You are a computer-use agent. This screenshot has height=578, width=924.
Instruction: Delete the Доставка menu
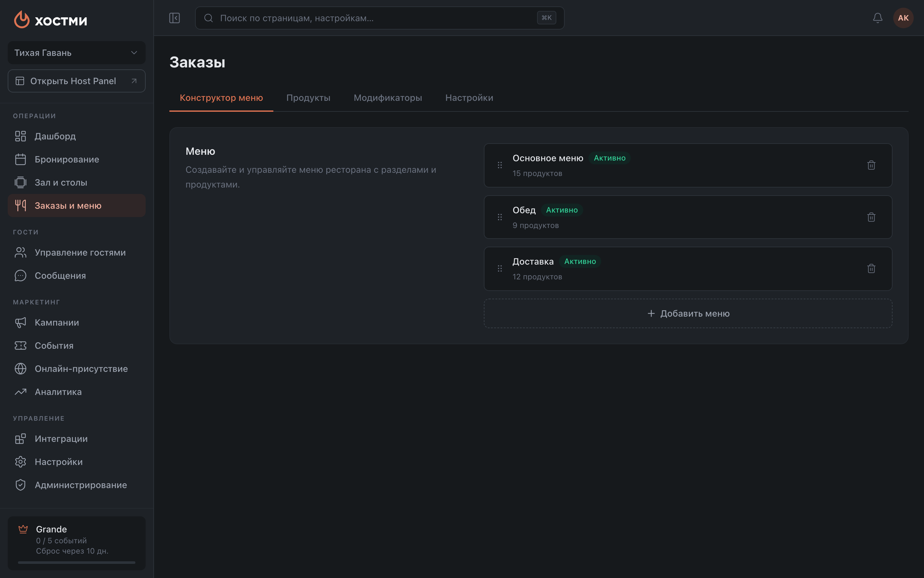click(871, 268)
